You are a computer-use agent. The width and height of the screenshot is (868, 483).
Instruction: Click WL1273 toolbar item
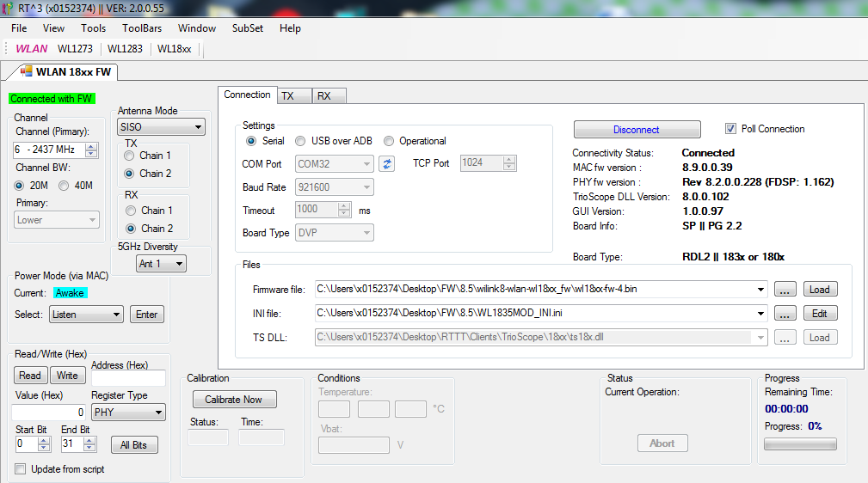75,49
